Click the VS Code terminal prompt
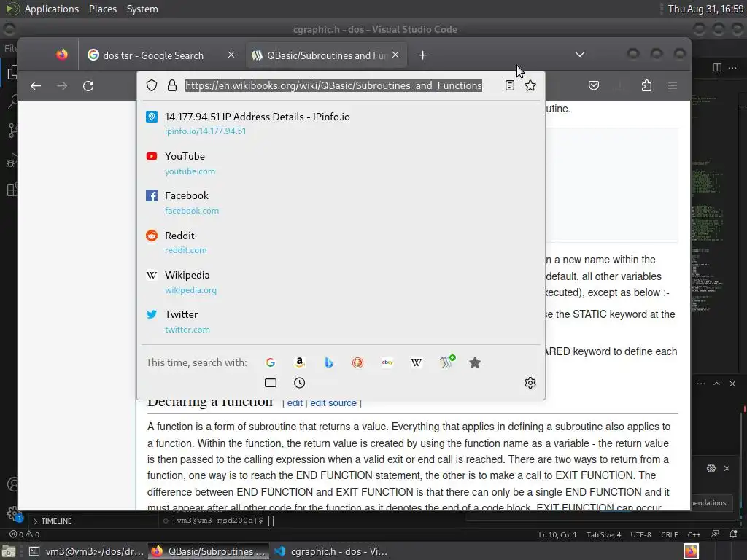Screen dimensions: 747x560 [x=219, y=521]
